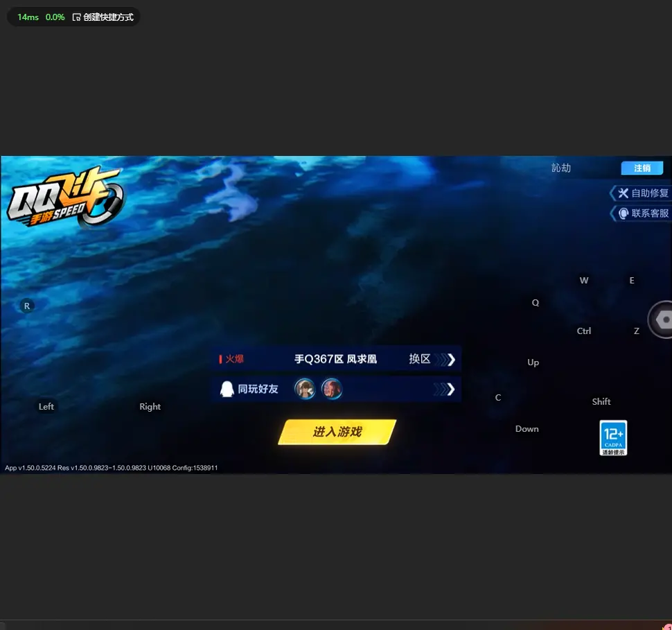The image size is (672, 630).
Task: Open 自助修复 self-repair tool
Action: [x=641, y=193]
